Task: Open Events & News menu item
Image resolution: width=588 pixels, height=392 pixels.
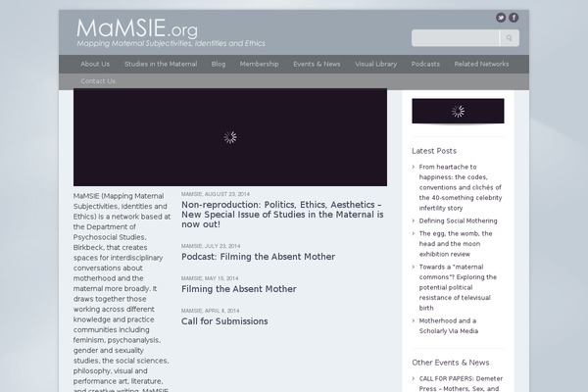Action: [x=317, y=64]
